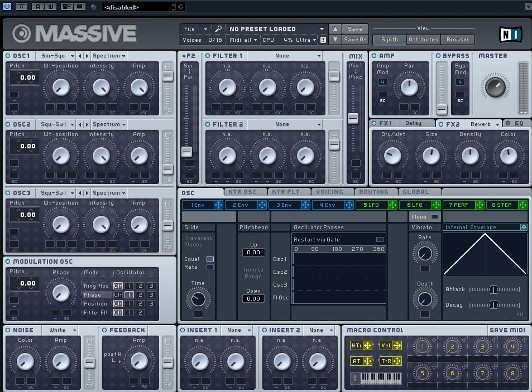Image resolution: width=532 pixels, height=392 pixels.
Task: Grab the 8 STEP modulation crosshair handle
Action: coord(523,205)
